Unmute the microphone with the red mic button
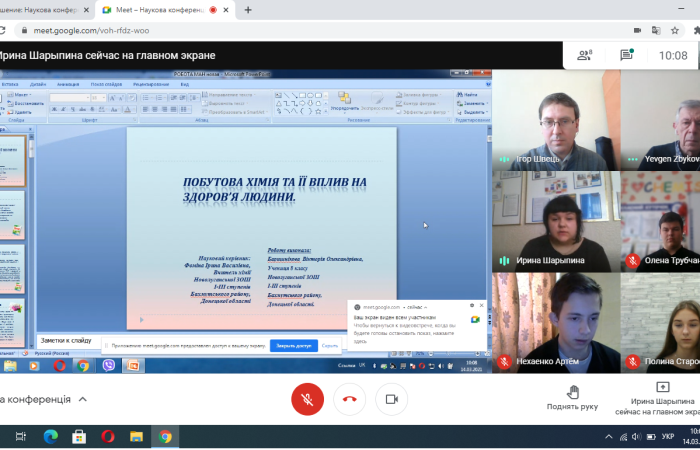Screen dimensions: 700x450 pyautogui.click(x=307, y=399)
